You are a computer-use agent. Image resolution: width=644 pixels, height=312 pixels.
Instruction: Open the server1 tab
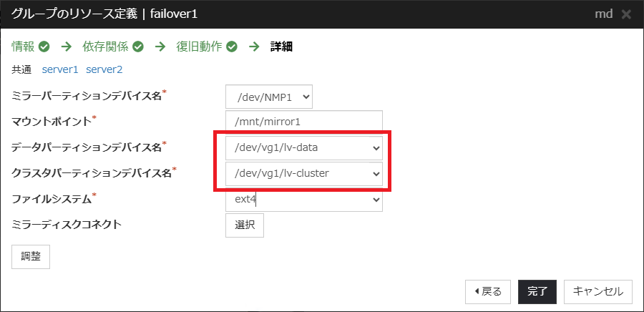(x=59, y=69)
